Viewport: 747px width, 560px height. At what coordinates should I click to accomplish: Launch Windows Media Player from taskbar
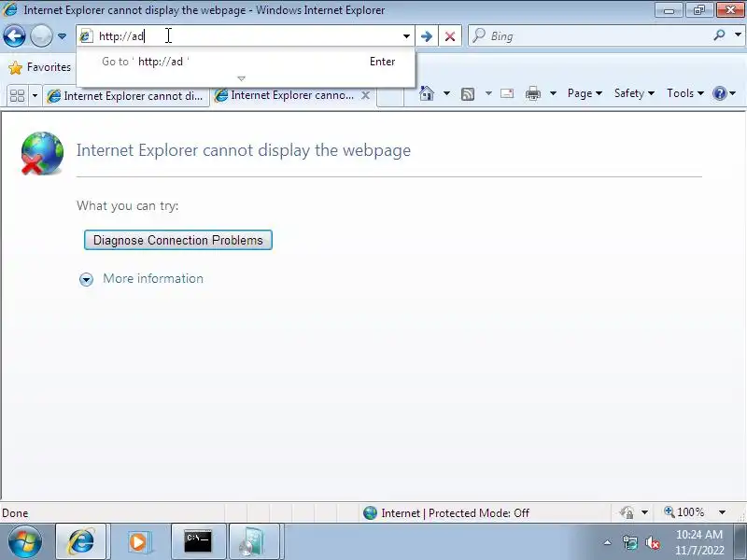click(139, 541)
